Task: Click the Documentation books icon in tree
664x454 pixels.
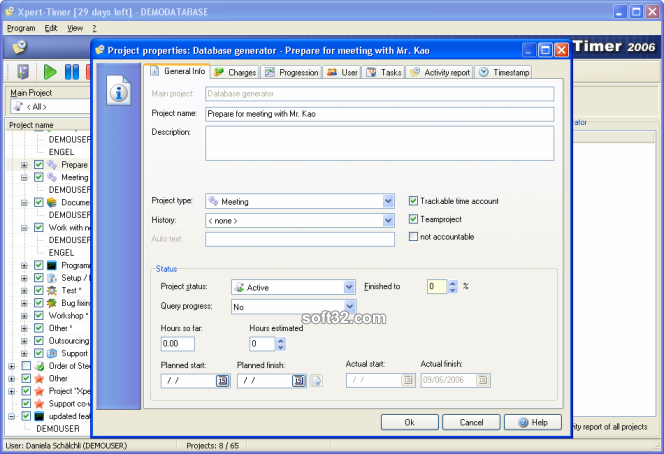Action: coord(52,202)
